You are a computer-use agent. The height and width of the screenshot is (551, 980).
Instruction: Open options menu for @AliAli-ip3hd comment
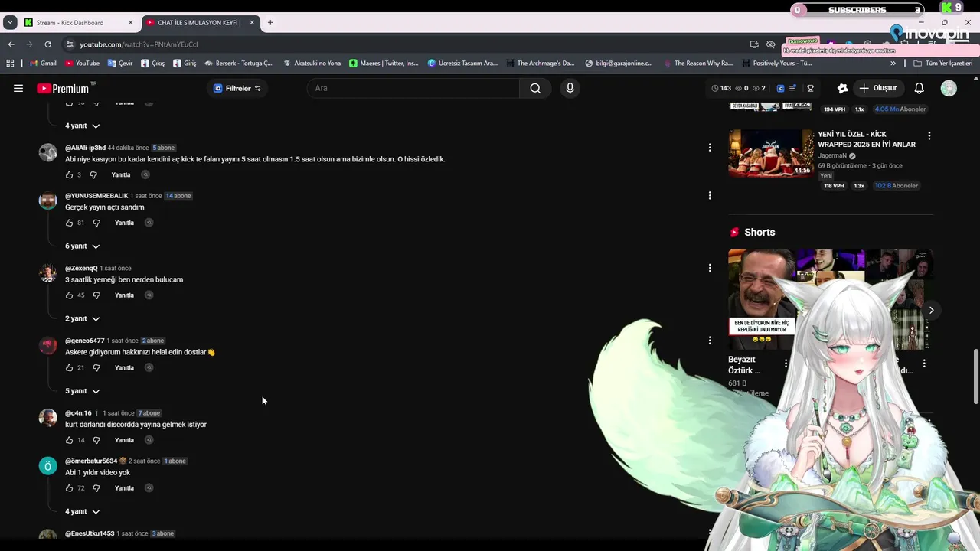(x=710, y=147)
